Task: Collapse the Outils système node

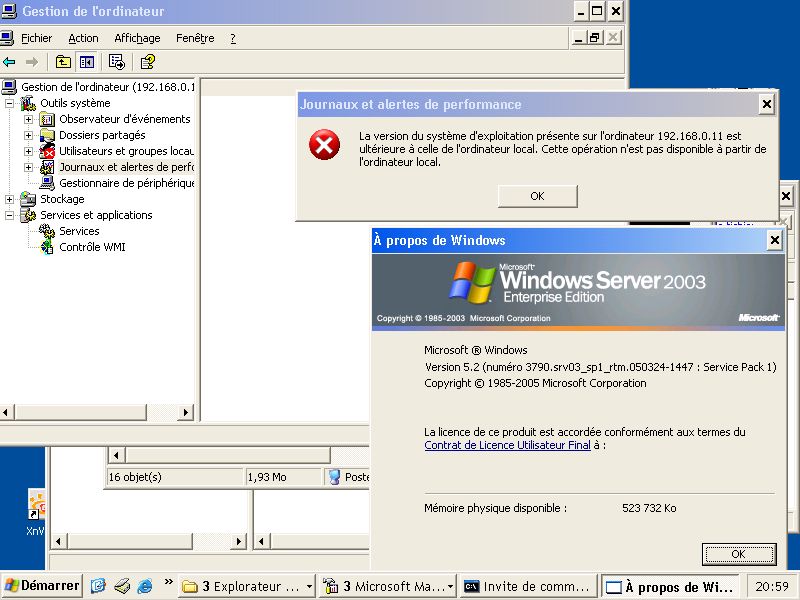Action: pos(9,103)
